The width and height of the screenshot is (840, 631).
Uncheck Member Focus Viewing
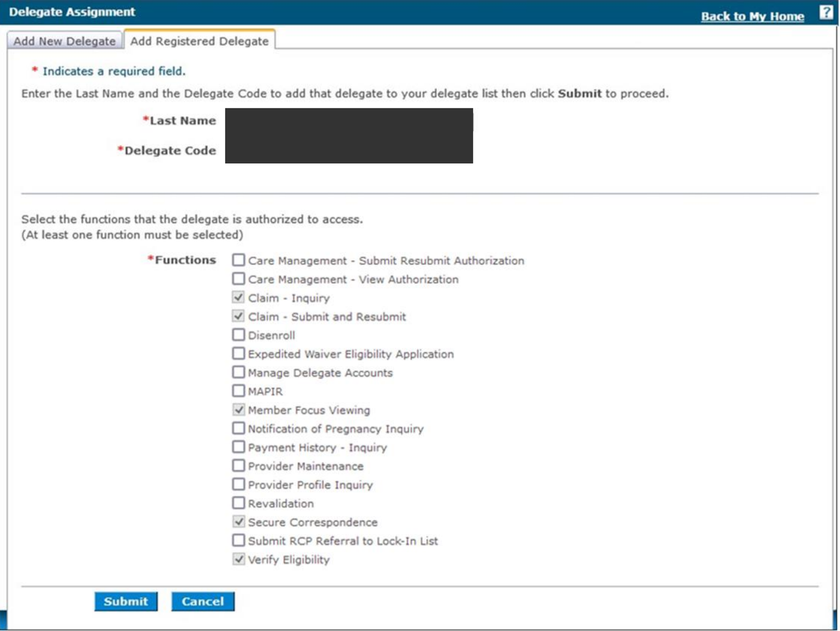239,409
